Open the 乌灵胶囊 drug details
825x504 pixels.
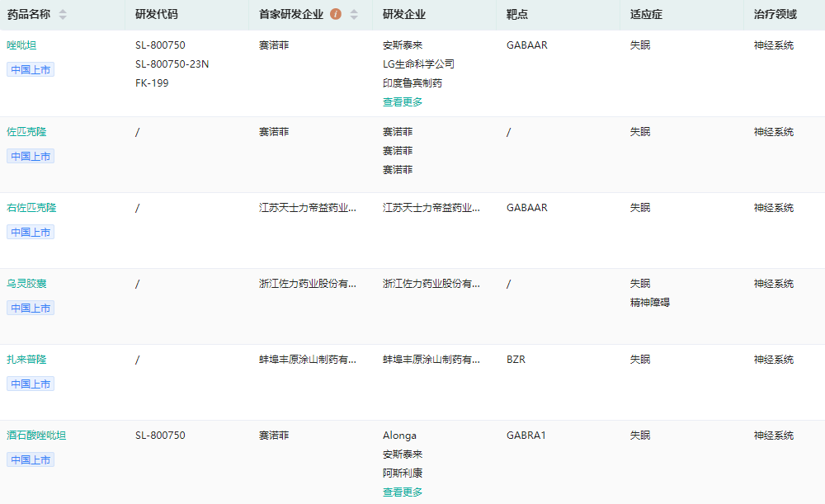(x=27, y=284)
